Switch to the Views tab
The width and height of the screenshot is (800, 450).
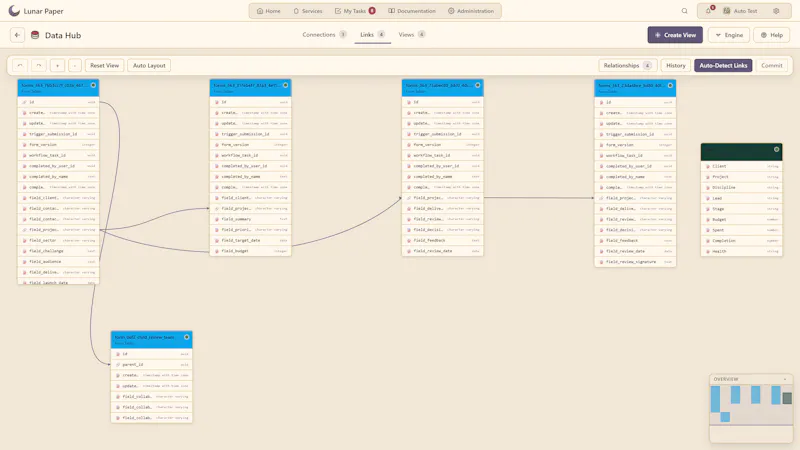coord(411,35)
